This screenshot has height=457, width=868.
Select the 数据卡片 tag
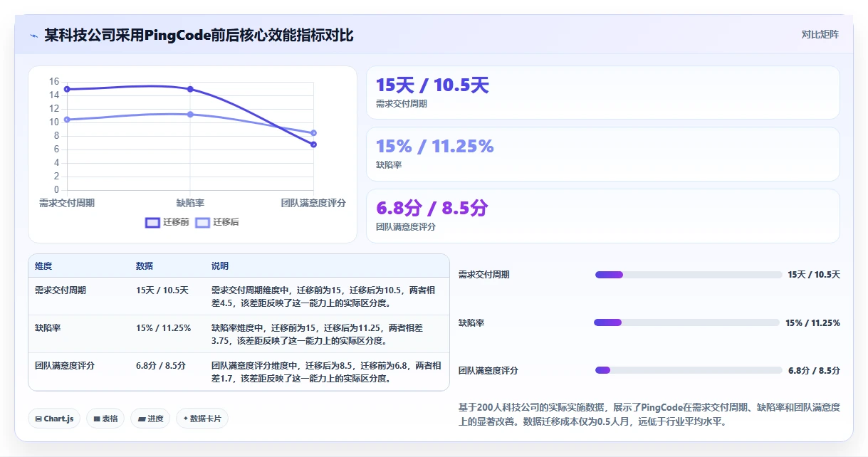(x=202, y=419)
